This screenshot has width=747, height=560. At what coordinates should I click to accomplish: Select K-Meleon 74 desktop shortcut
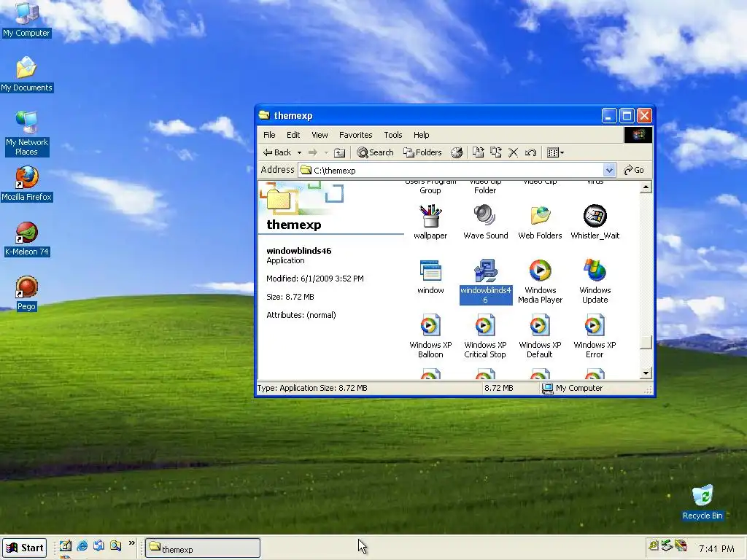click(27, 238)
